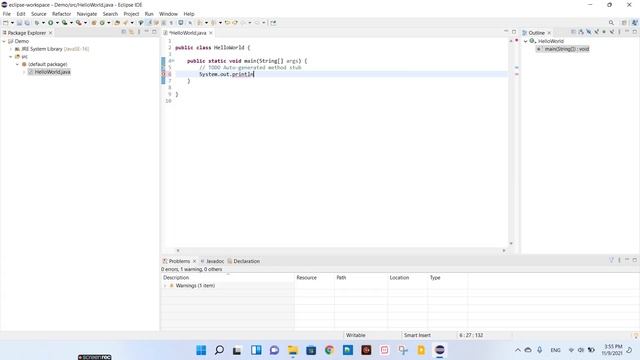Open the Debug button dropdown arrow
Screen dimensions: 640x360
(43, 23)
